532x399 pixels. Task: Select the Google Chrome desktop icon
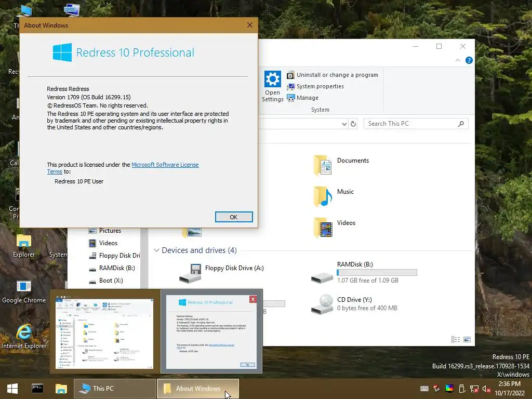point(24,292)
